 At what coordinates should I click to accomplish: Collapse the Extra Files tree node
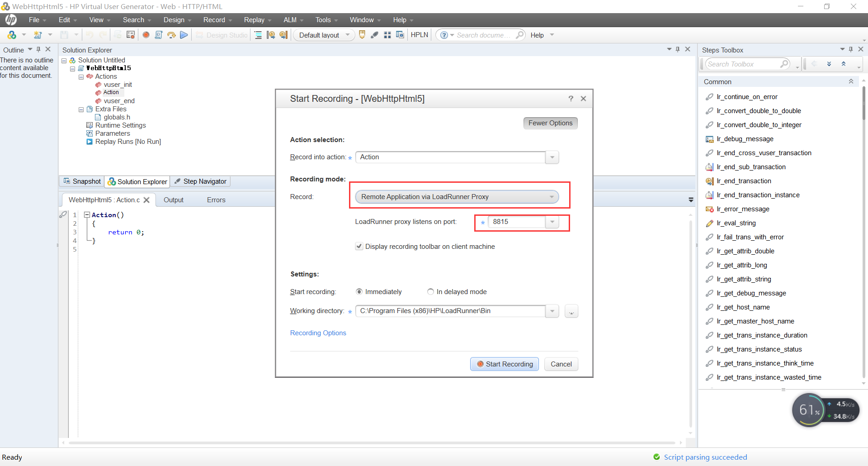pyautogui.click(x=81, y=109)
